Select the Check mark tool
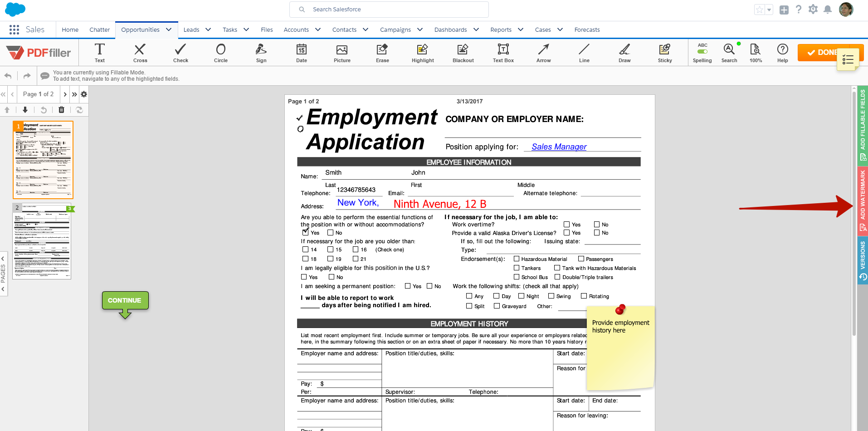The image size is (868, 431). [x=180, y=53]
